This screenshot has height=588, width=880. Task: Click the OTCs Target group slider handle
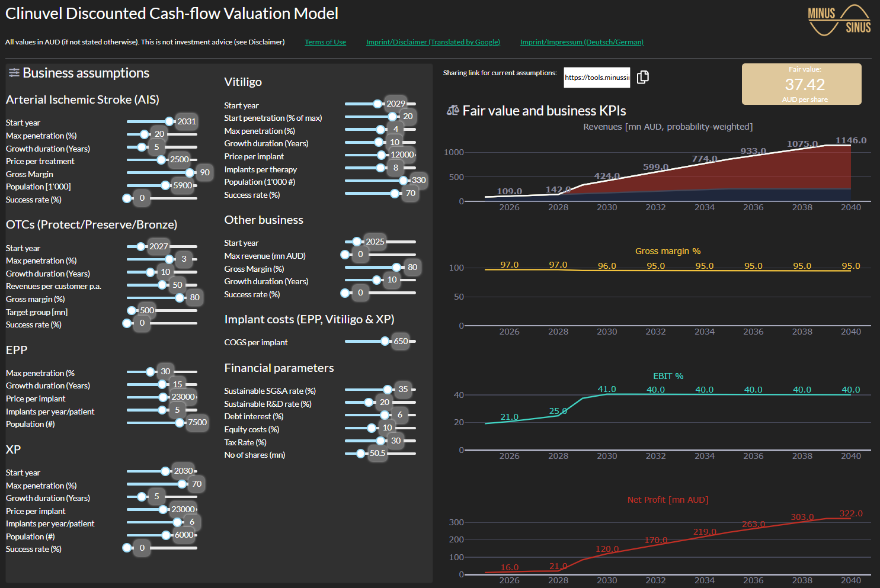pos(132,310)
